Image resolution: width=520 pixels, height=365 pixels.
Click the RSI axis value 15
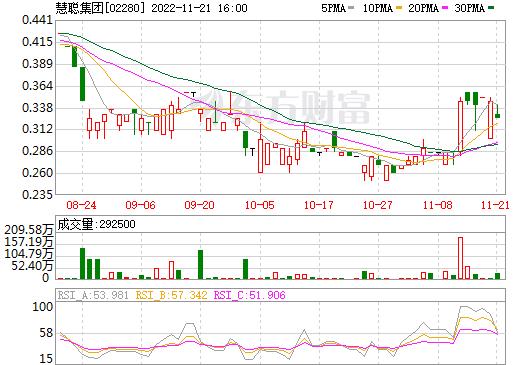46,359
